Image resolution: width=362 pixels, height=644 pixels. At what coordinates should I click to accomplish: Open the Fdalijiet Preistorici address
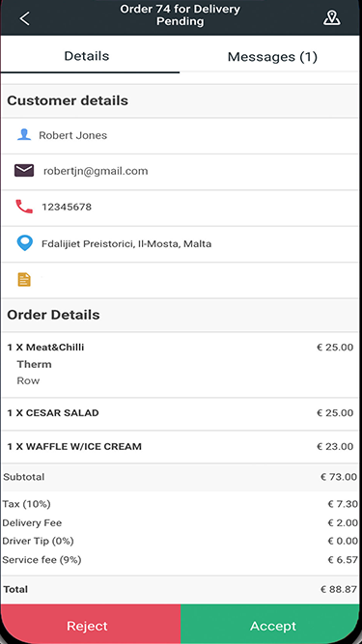tap(126, 244)
